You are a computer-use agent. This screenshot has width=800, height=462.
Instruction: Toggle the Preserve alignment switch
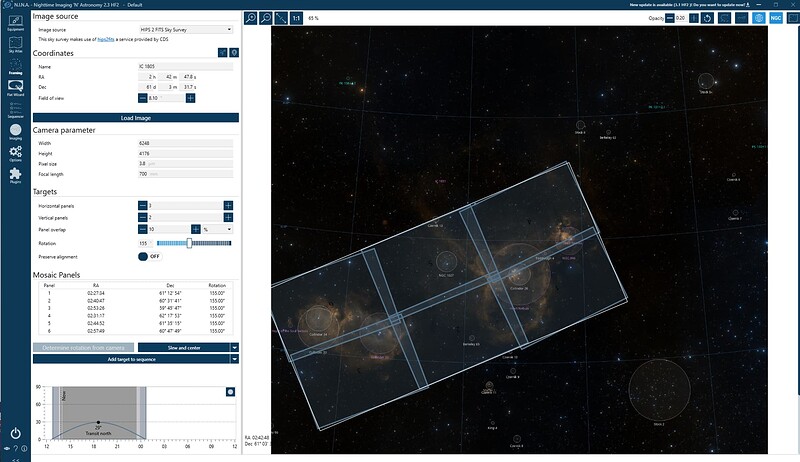pos(150,256)
